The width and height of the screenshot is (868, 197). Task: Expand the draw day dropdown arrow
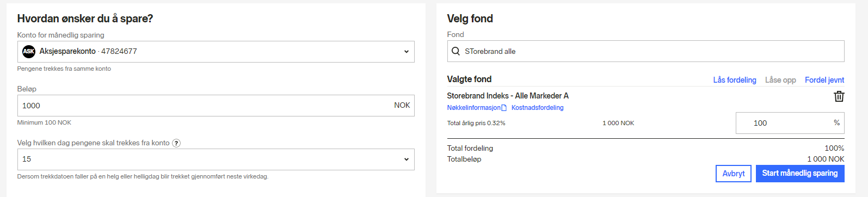(406, 159)
